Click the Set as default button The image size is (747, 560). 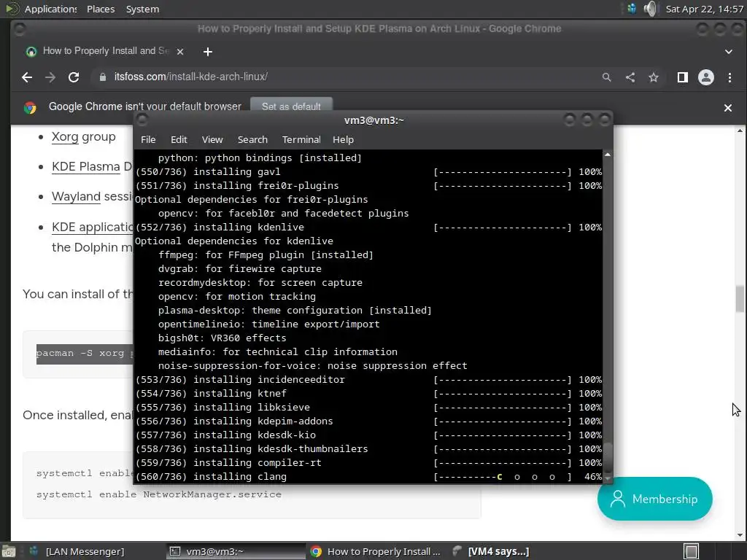(291, 106)
